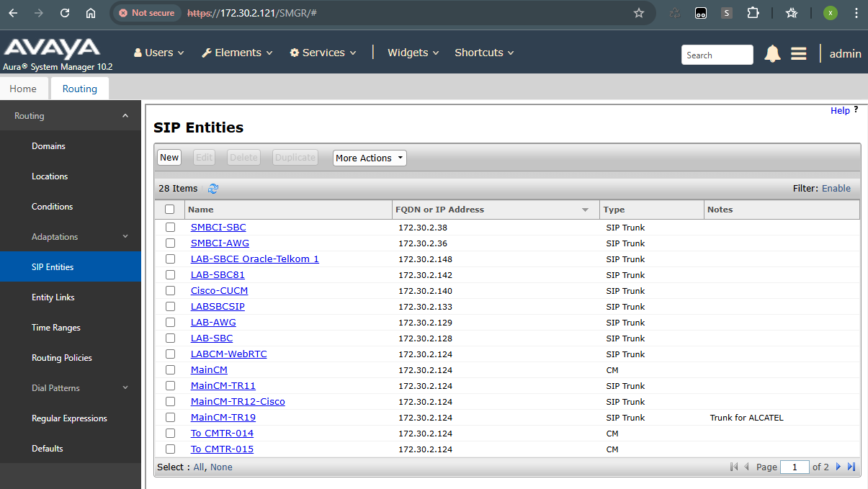Switch to the Home tab
868x489 pixels.
(x=23, y=89)
